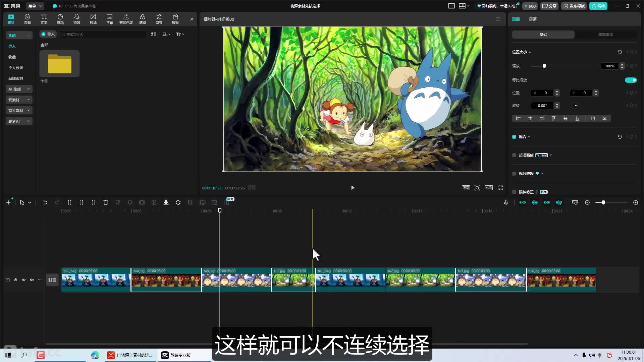Toggle the 等比缩放 uniform scale switch
Viewport: 644px width, 362px height.
[x=631, y=80]
